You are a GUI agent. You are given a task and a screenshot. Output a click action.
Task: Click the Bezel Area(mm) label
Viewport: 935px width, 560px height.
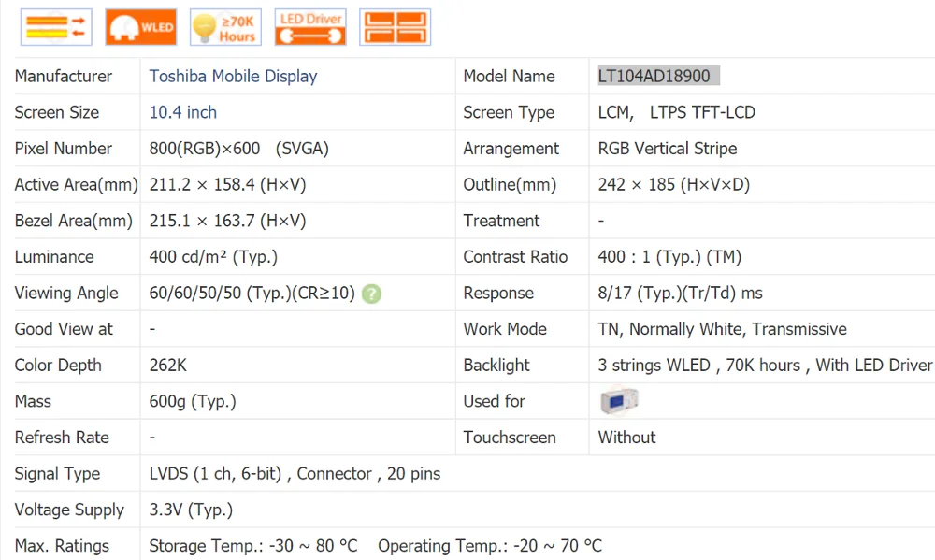click(x=73, y=221)
